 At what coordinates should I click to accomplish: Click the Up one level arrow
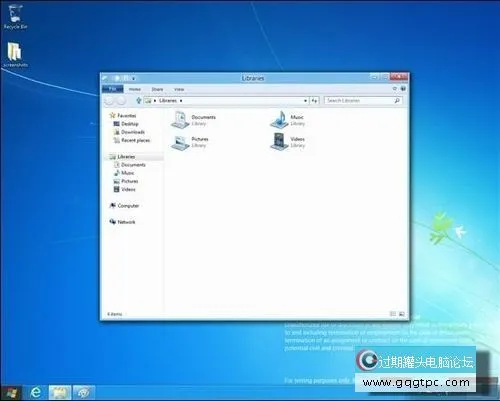139,100
